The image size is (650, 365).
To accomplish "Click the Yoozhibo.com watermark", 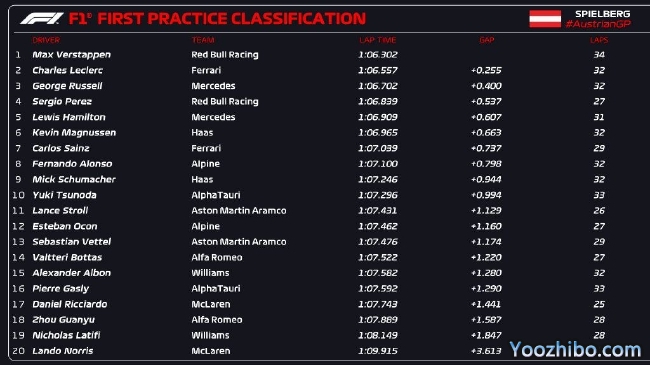I will [x=575, y=350].
